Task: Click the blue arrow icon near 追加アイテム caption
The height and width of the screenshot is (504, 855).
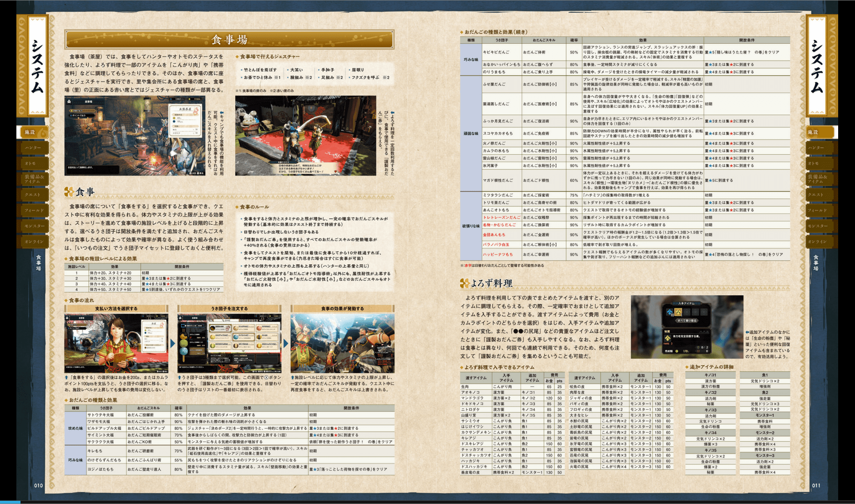Action: (747, 332)
